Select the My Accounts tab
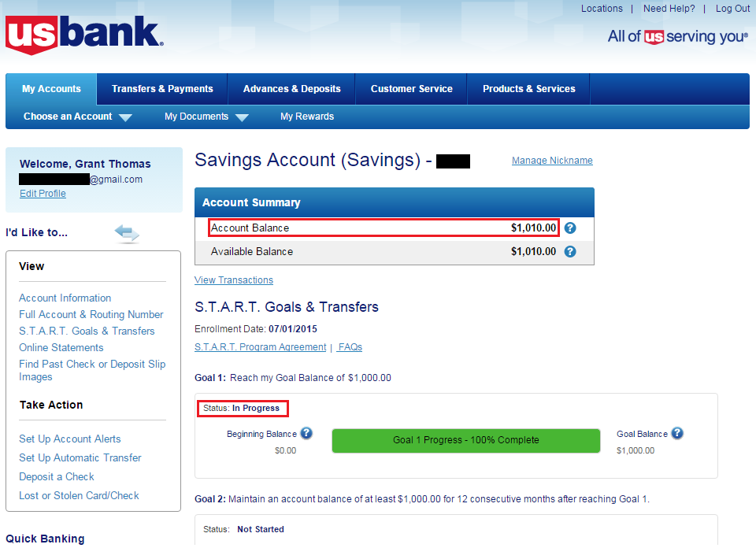The image size is (756, 548). coord(51,89)
